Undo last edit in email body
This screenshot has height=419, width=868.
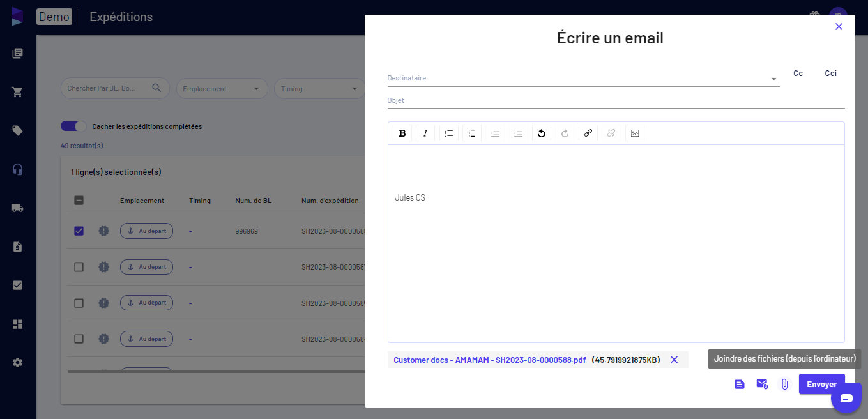click(x=542, y=133)
